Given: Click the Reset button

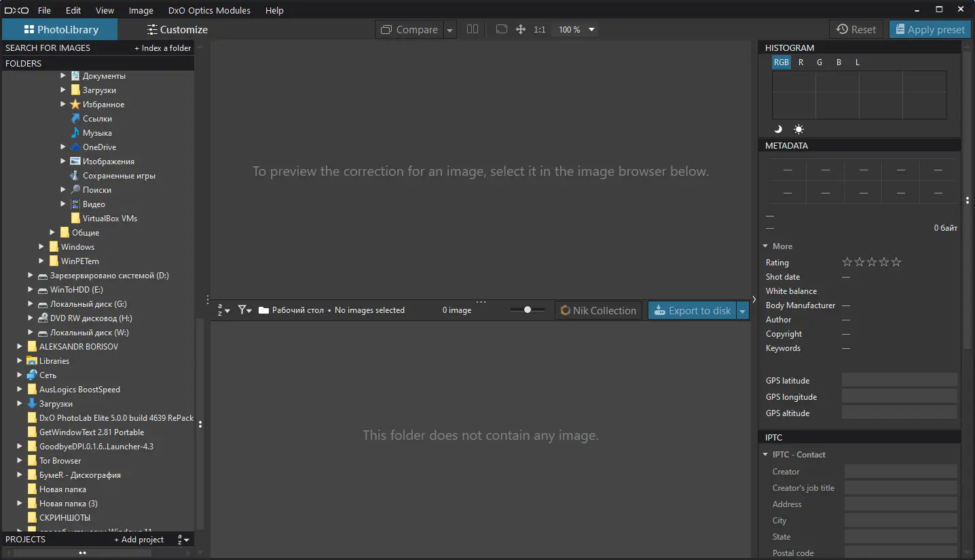Looking at the screenshot, I should 856,29.
